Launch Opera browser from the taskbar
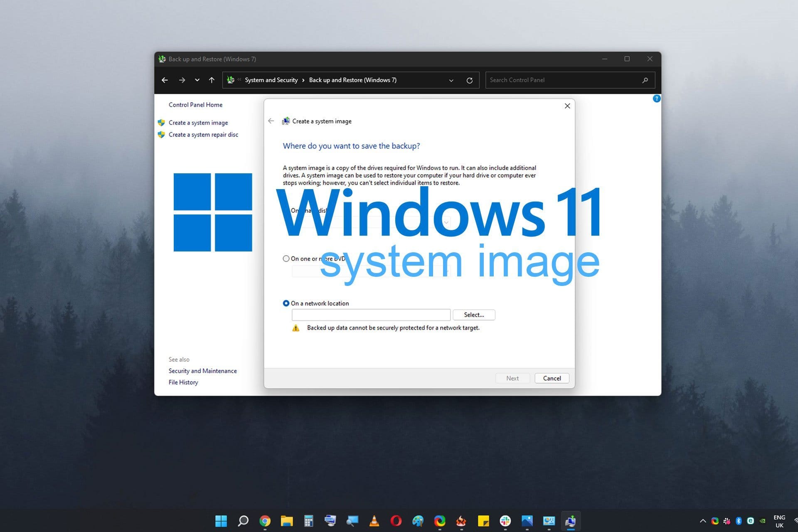Screen dimensions: 798x532 point(396,521)
